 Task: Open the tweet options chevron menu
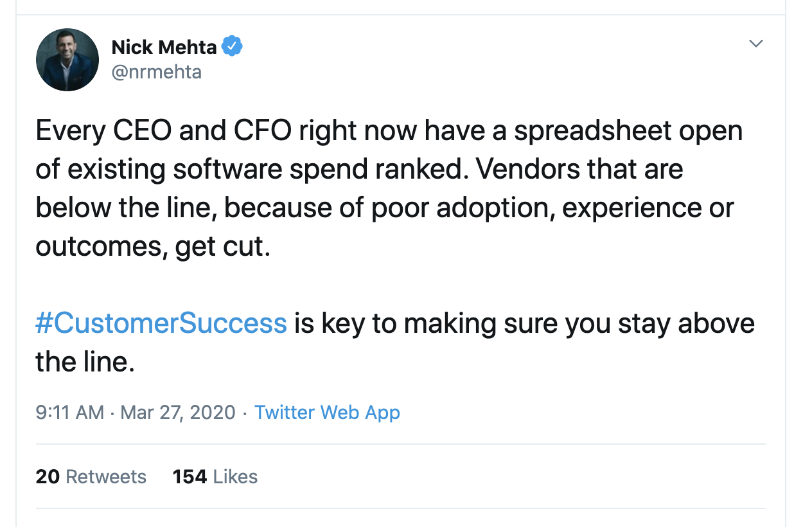pos(756,44)
